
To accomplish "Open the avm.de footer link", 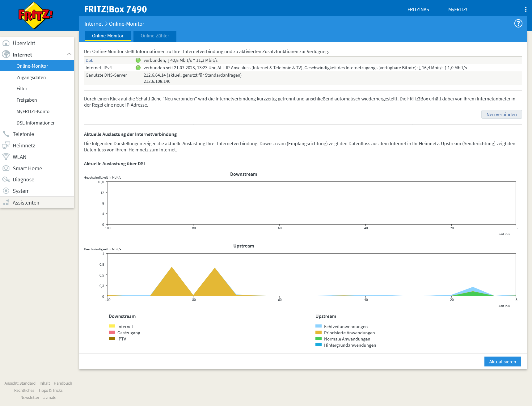I will pyautogui.click(x=50, y=397).
